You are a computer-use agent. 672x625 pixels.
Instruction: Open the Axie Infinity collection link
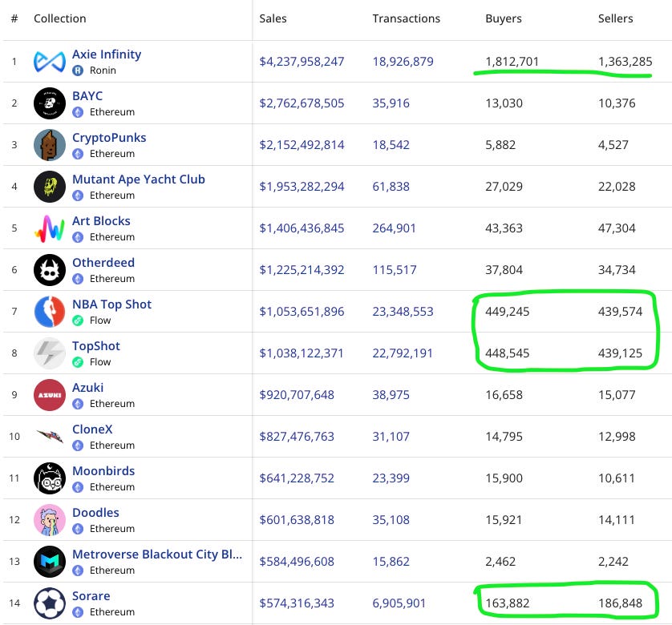107,54
